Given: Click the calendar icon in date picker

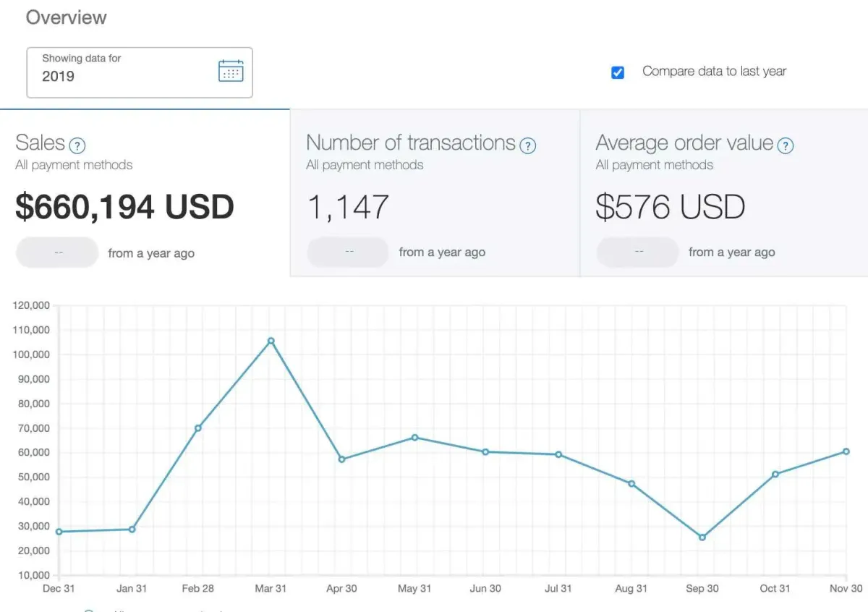Looking at the screenshot, I should pos(231,71).
